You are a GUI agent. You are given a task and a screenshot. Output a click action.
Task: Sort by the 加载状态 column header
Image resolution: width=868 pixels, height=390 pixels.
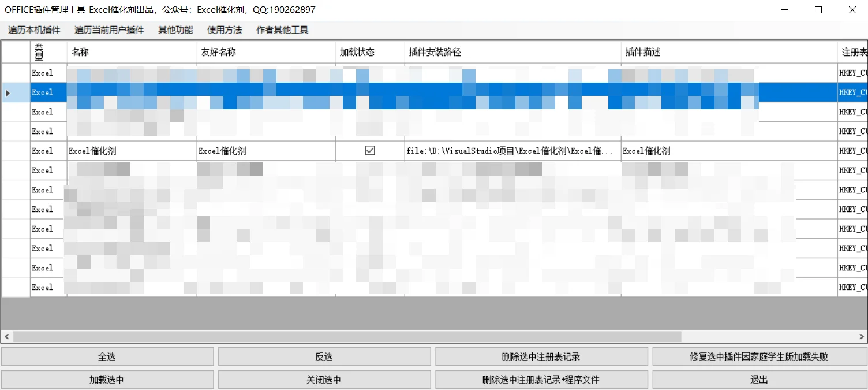[x=370, y=52]
